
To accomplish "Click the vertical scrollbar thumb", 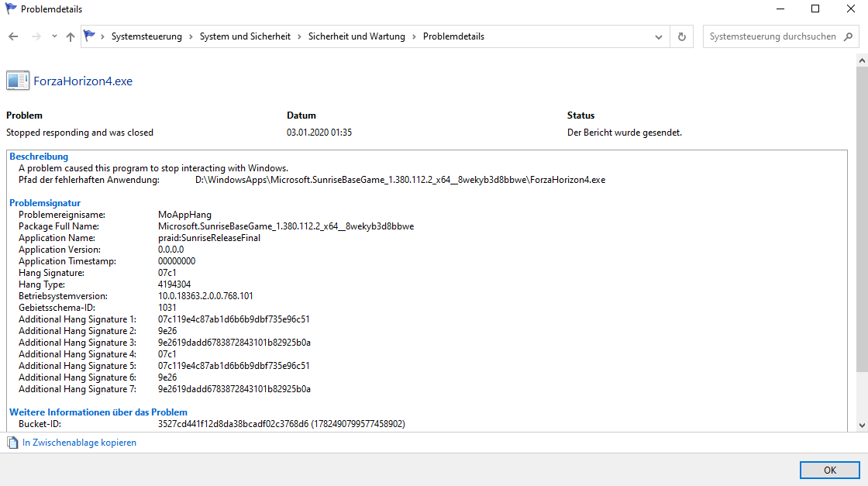I will 862,219.
